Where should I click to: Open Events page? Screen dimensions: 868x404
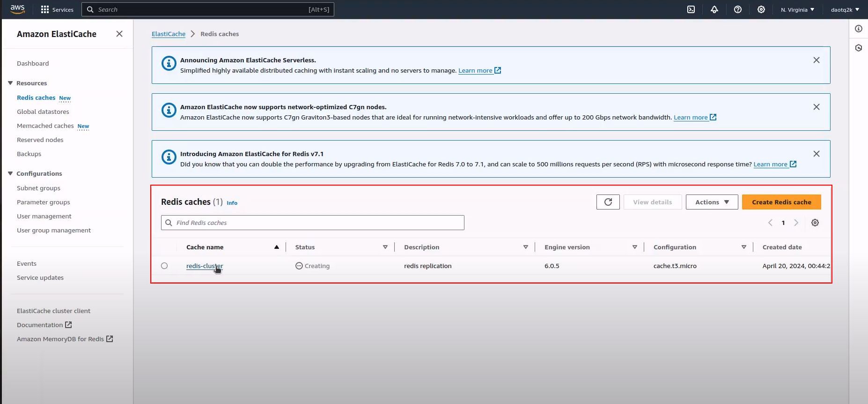point(27,263)
